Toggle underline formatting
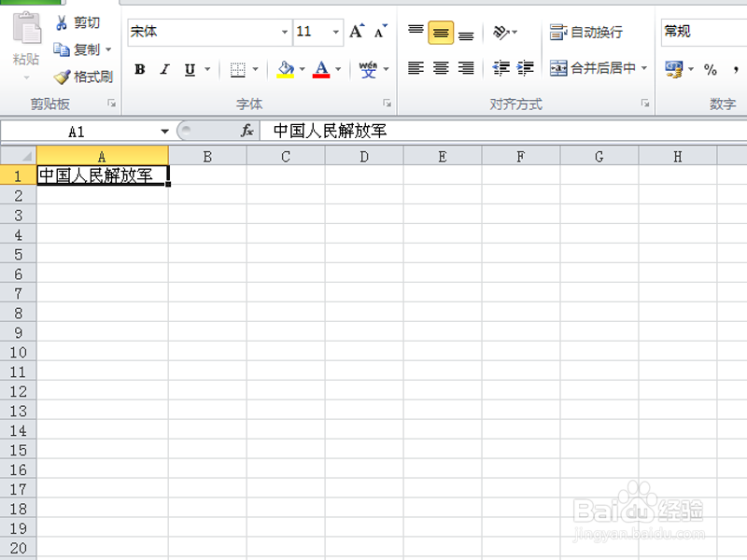This screenshot has width=747, height=560. (x=190, y=69)
